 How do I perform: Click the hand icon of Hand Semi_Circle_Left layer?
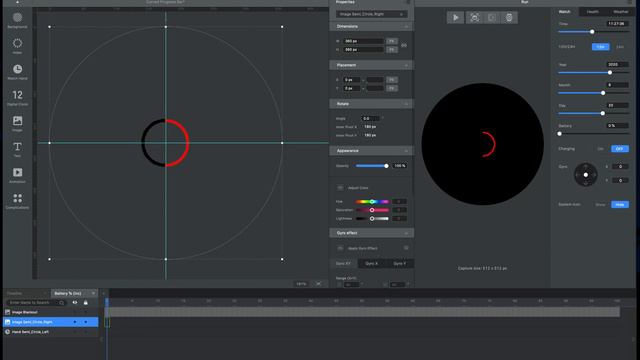click(7, 332)
